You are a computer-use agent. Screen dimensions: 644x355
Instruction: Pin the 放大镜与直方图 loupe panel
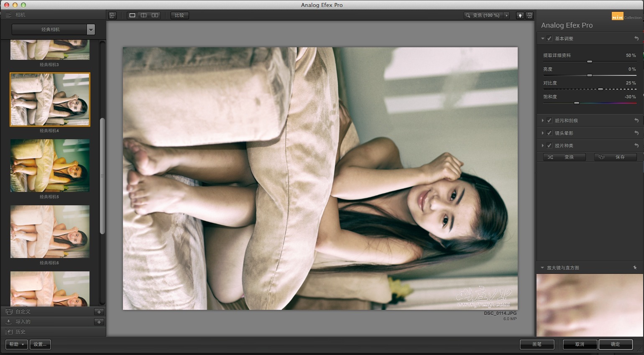click(x=635, y=268)
